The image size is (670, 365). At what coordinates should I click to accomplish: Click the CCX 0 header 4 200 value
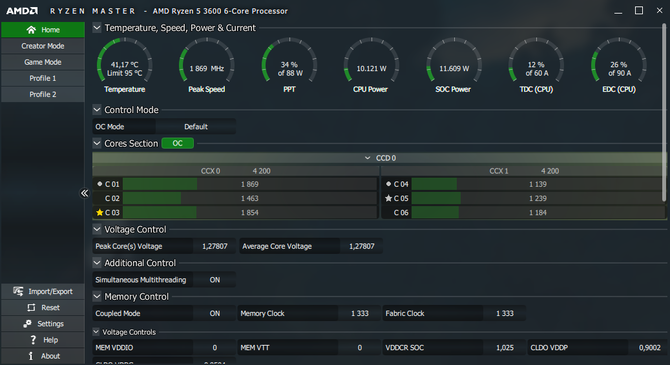(x=262, y=171)
